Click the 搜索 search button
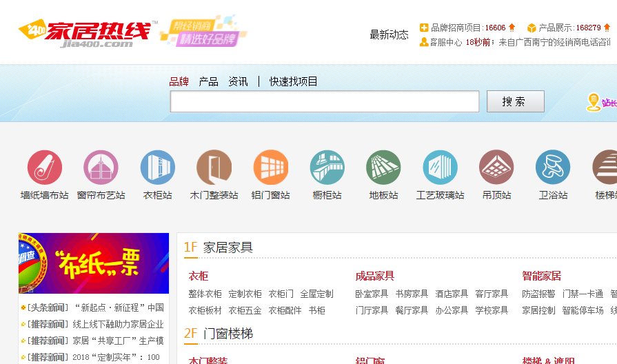The image size is (617, 364). point(516,101)
